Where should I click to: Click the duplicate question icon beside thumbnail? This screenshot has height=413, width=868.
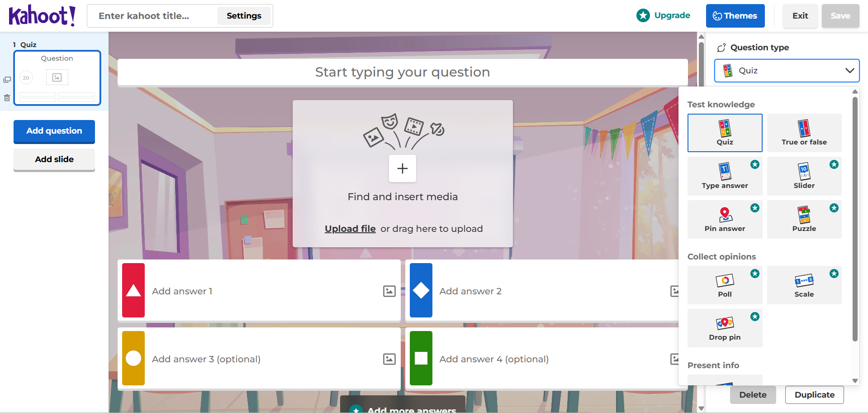[7, 80]
